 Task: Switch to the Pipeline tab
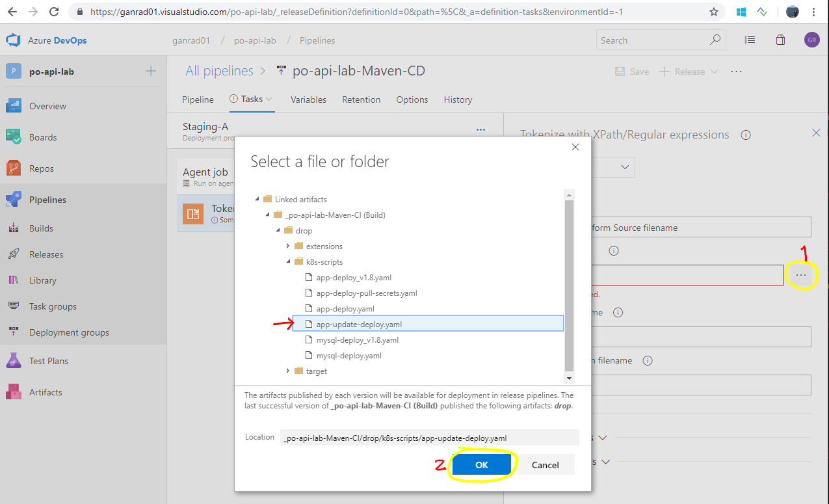tap(198, 99)
